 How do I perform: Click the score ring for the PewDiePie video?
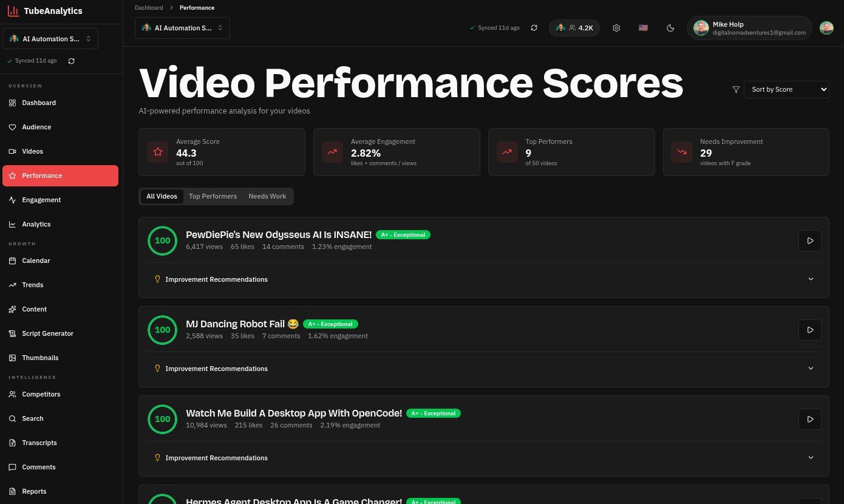pyautogui.click(x=162, y=240)
